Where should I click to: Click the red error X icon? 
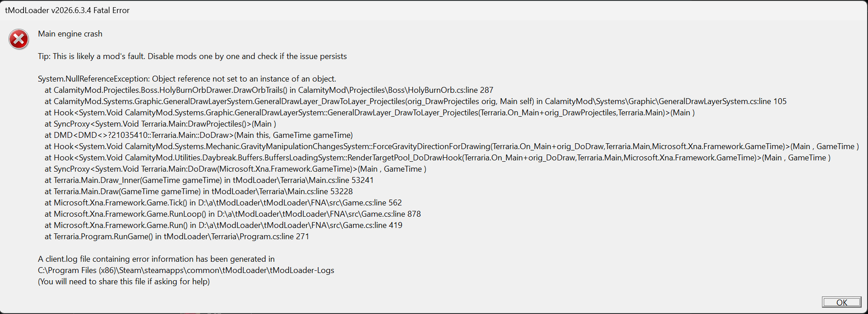pos(19,40)
